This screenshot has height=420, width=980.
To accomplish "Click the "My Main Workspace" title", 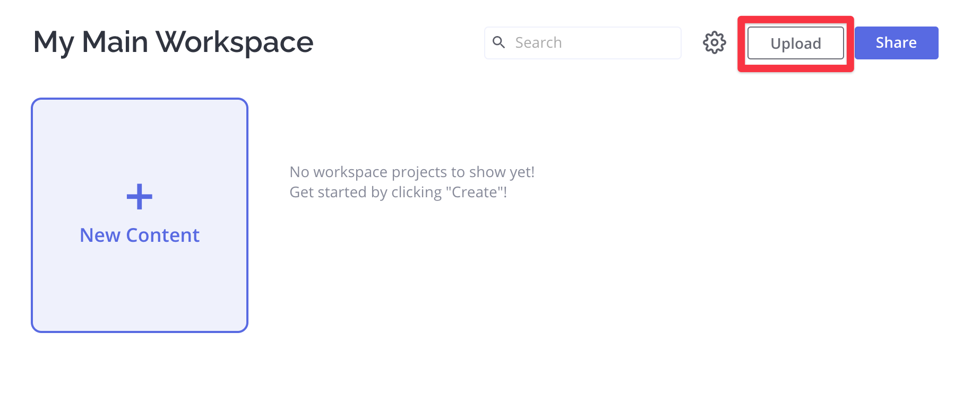I will (173, 42).
